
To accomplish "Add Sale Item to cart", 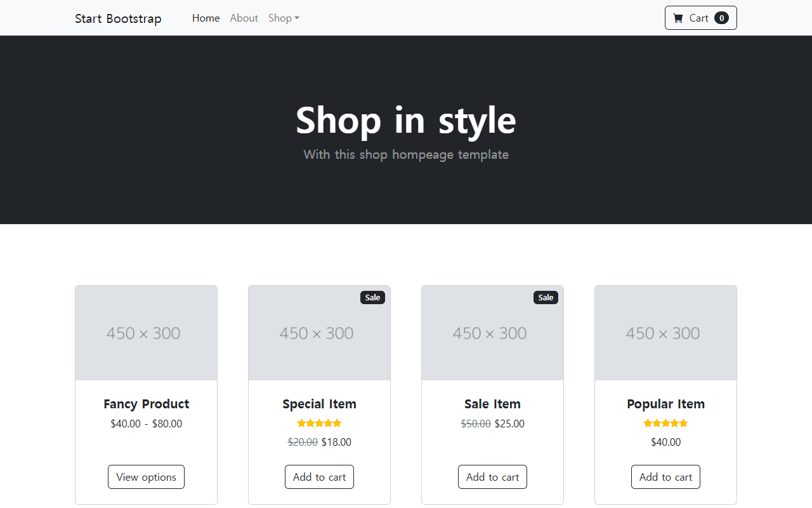I will (x=492, y=477).
